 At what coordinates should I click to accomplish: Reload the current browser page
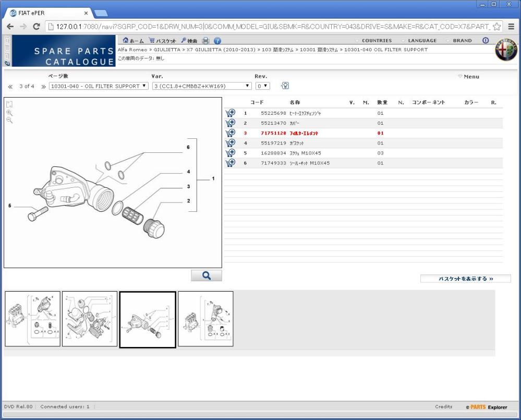(37, 27)
